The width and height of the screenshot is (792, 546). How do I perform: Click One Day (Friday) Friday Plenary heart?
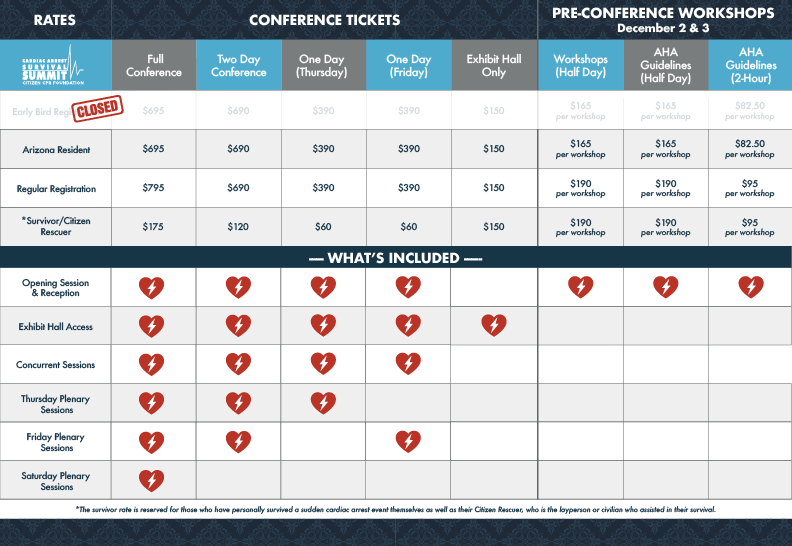pos(408,442)
